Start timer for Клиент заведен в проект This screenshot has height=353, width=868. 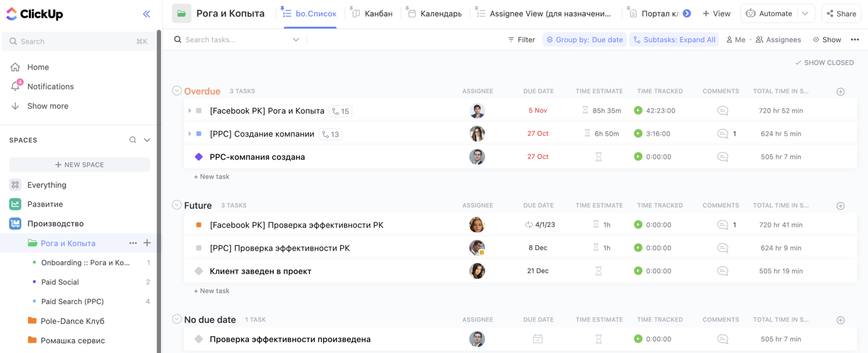pos(638,271)
